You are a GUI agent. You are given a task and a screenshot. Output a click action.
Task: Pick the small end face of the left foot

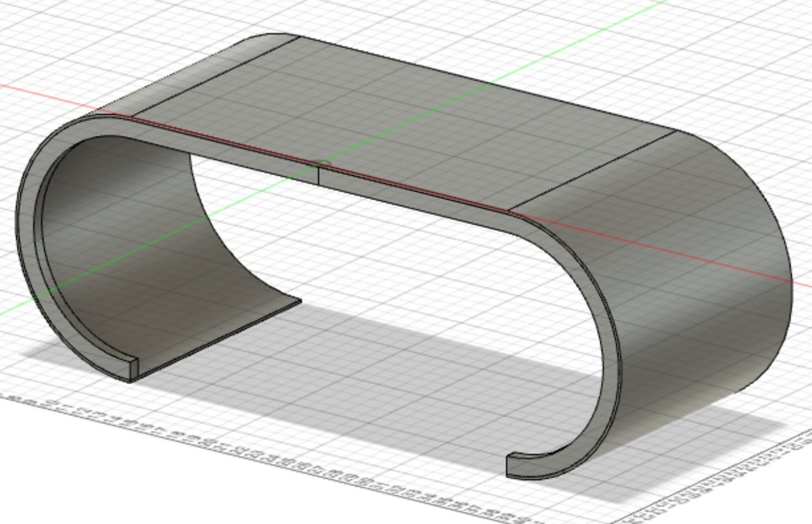pyautogui.click(x=133, y=370)
